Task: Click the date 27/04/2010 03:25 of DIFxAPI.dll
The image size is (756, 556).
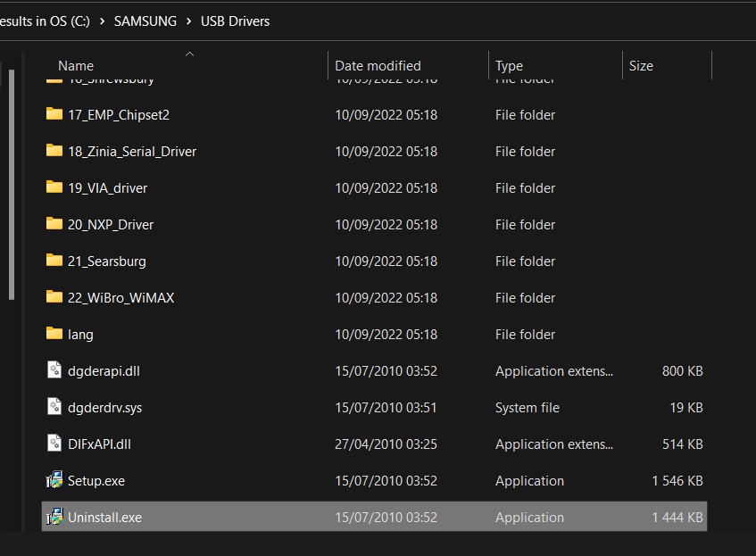Action: click(x=386, y=444)
